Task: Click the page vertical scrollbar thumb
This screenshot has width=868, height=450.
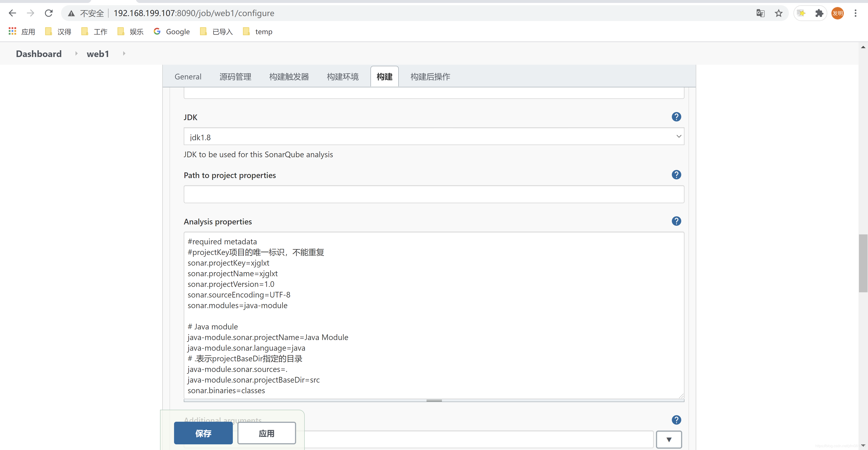Action: (863, 263)
